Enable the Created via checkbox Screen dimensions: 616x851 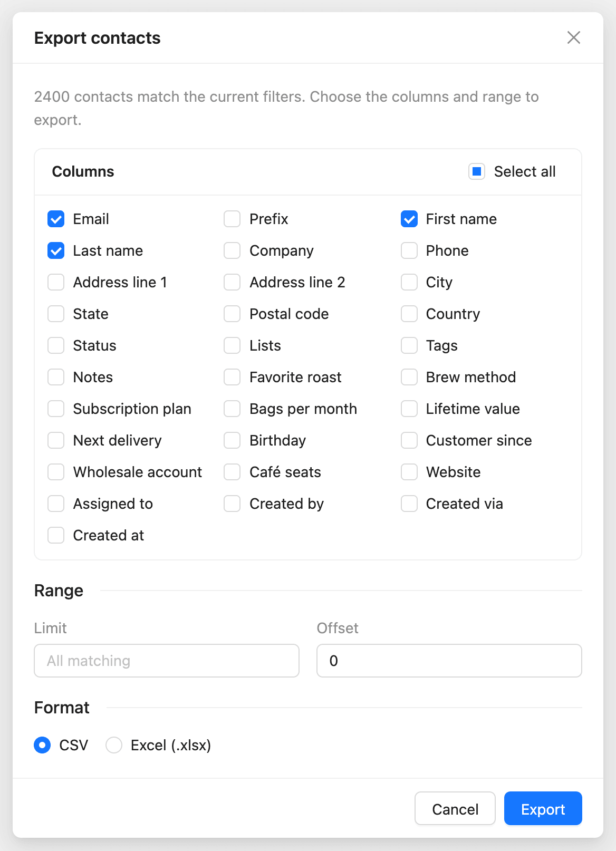409,504
